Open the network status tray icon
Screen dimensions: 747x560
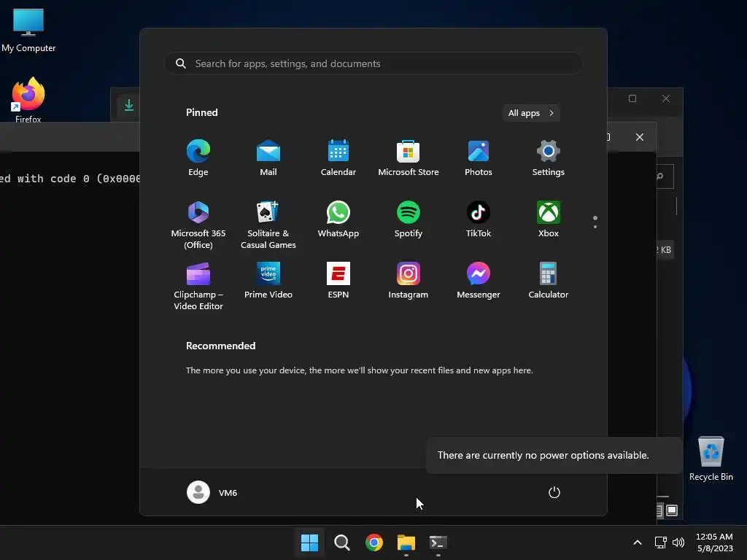coord(660,542)
